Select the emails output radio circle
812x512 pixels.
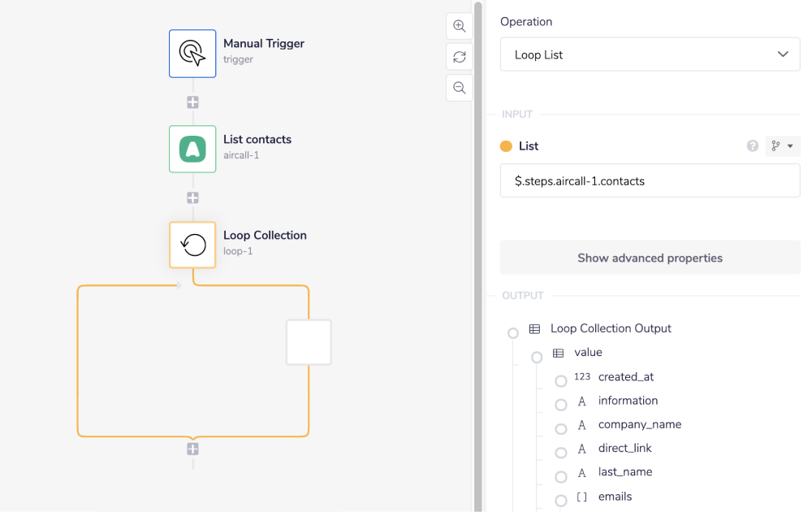click(561, 501)
